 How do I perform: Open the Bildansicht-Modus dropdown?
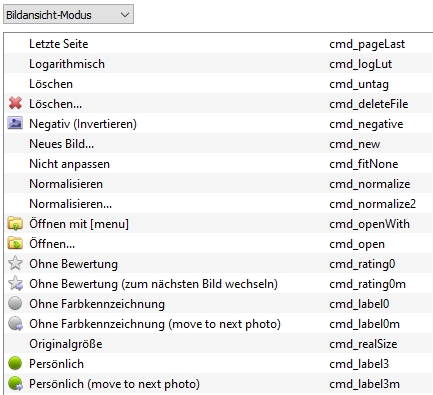click(68, 14)
